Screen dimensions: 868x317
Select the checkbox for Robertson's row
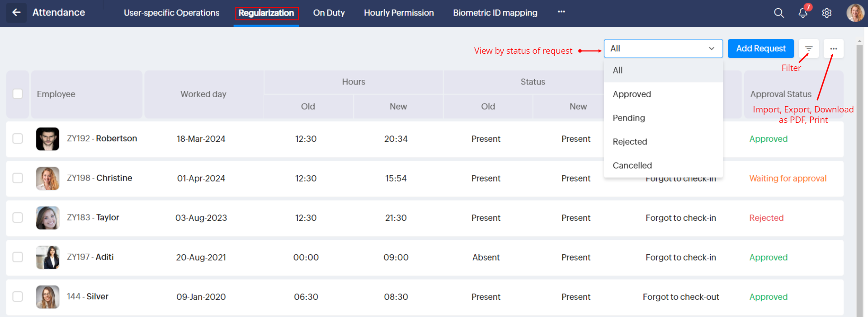[x=18, y=139]
